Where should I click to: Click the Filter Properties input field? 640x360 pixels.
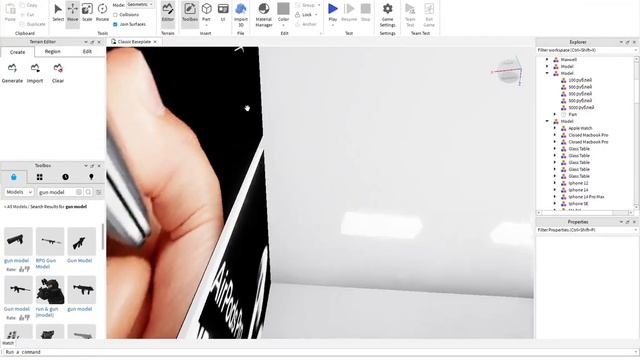pyautogui.click(x=586, y=230)
